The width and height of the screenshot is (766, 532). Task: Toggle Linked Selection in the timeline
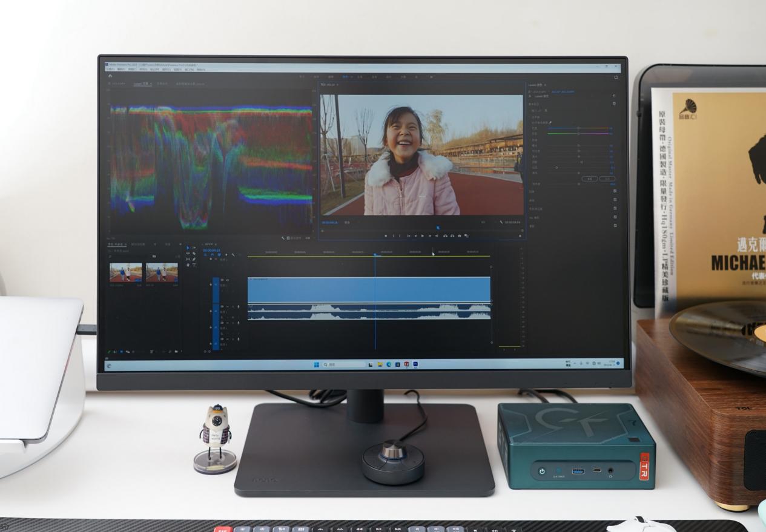[219, 255]
